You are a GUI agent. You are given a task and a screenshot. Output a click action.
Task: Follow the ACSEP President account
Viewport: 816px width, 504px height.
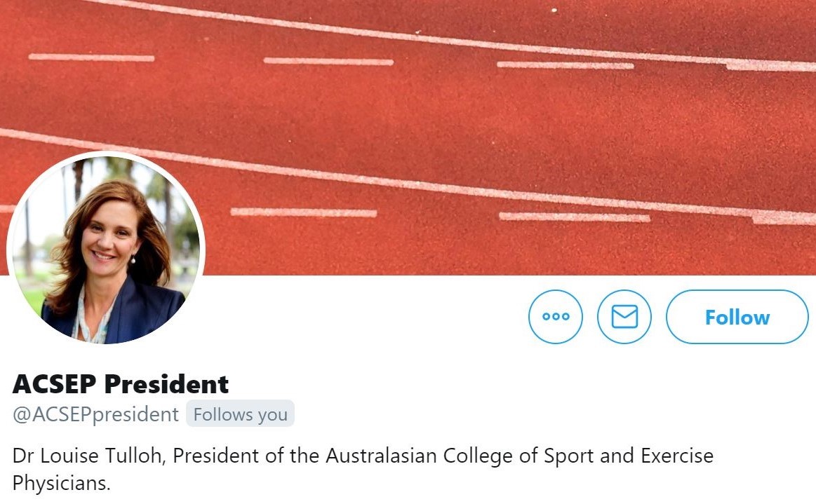pyautogui.click(x=737, y=317)
